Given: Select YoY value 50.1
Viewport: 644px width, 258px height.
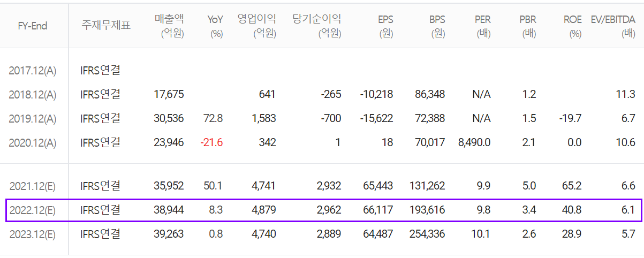Looking at the screenshot, I should [x=214, y=186].
